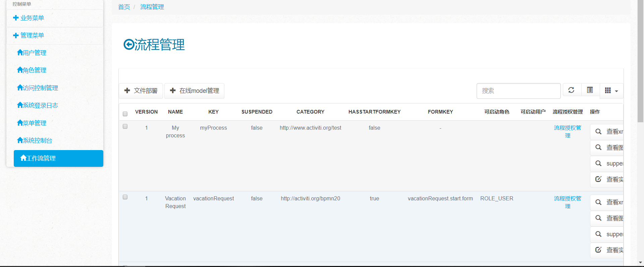The height and width of the screenshot is (267, 644).
Task: Sort by CATEGORY column header
Action: pos(311,112)
